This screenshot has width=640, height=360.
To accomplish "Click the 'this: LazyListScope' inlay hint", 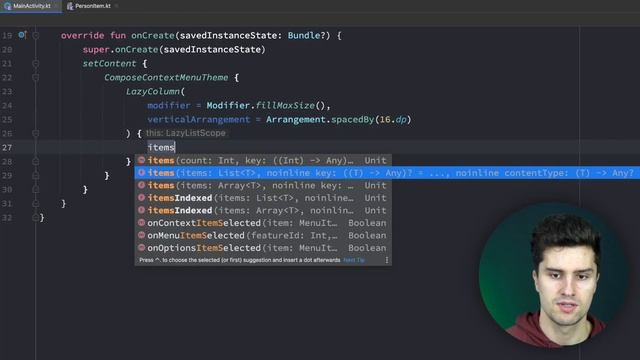I will 186,133.
